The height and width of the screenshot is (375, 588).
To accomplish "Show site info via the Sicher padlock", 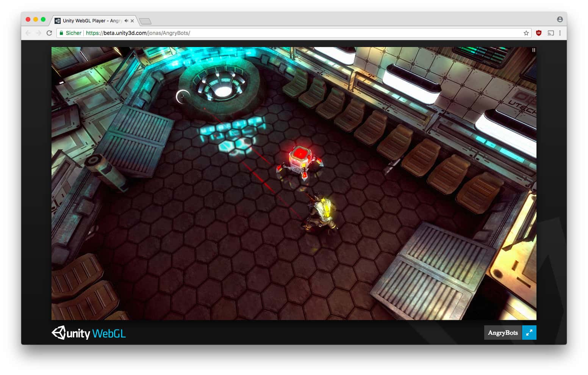I will coord(61,33).
